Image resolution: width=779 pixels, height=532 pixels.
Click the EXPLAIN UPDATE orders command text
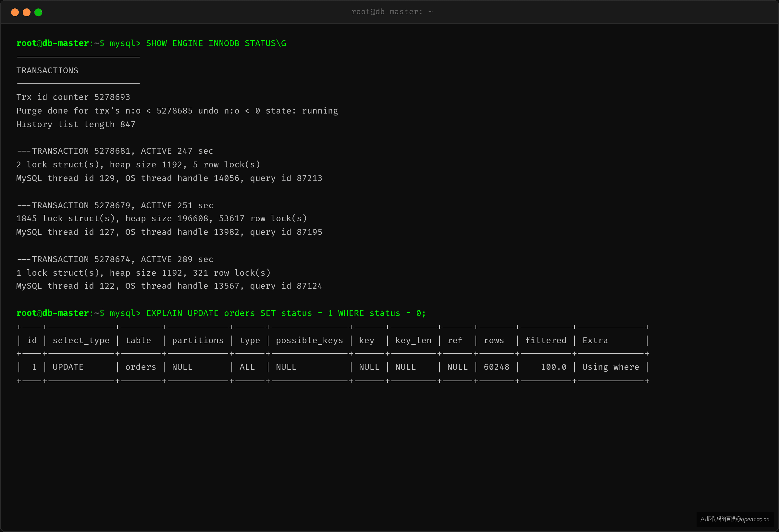pyautogui.click(x=286, y=313)
